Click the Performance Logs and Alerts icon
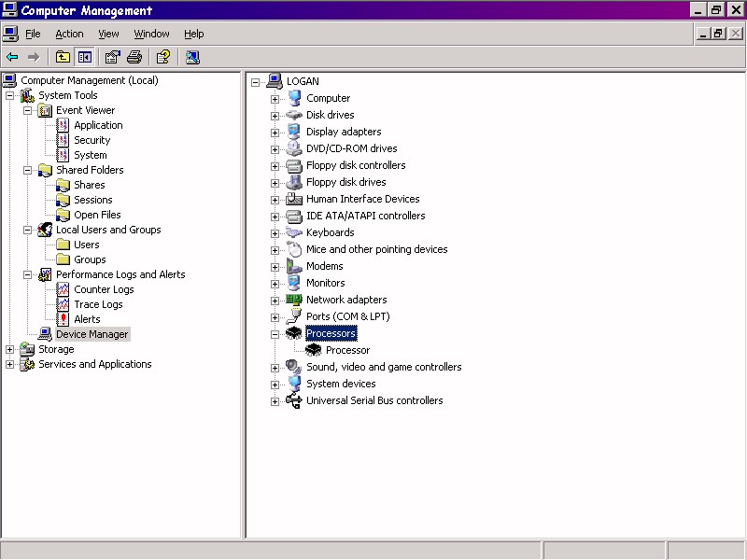The image size is (747, 560). tap(45, 274)
